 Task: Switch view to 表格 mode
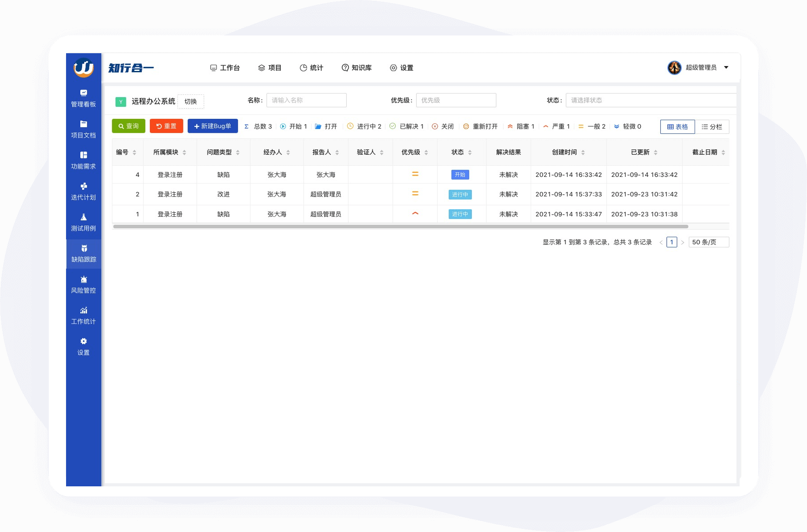677,127
